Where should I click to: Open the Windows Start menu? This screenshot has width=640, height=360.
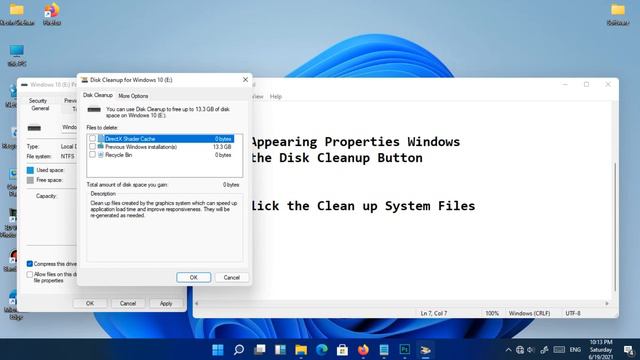[x=218, y=350]
